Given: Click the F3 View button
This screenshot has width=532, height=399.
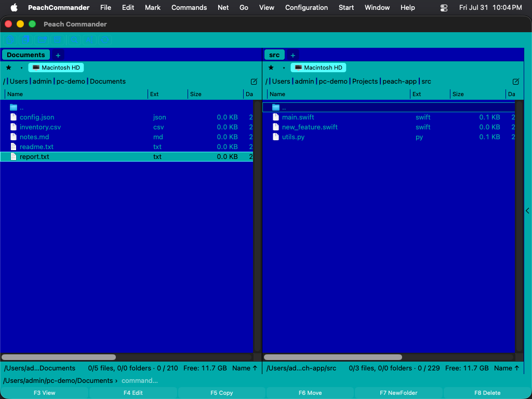Looking at the screenshot, I should (x=45, y=393).
